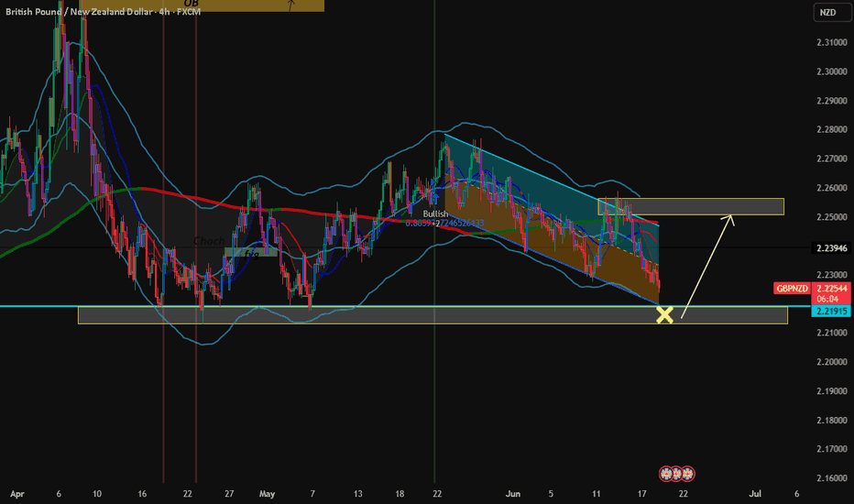The image size is (854, 504).
Task: Click the 2.16000 price axis label
Action: [832, 478]
